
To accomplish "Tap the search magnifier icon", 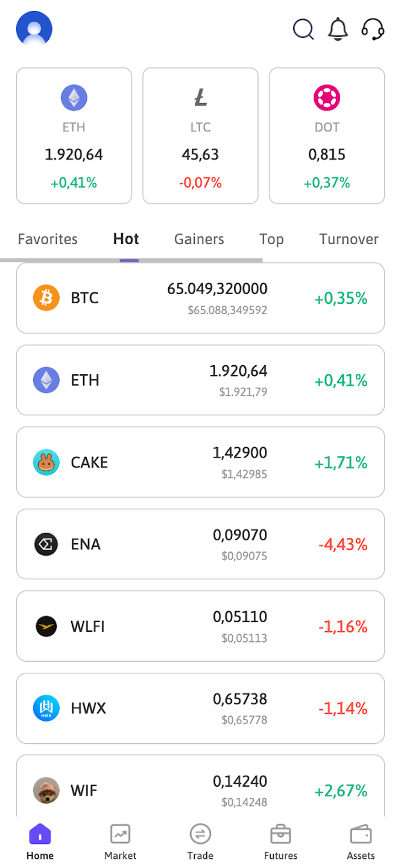I will tap(303, 29).
